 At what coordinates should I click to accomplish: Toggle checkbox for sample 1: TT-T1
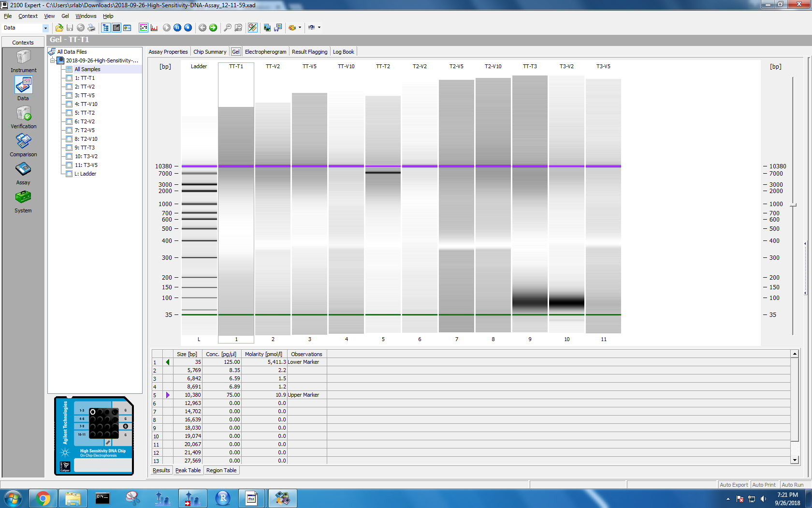pos(69,78)
